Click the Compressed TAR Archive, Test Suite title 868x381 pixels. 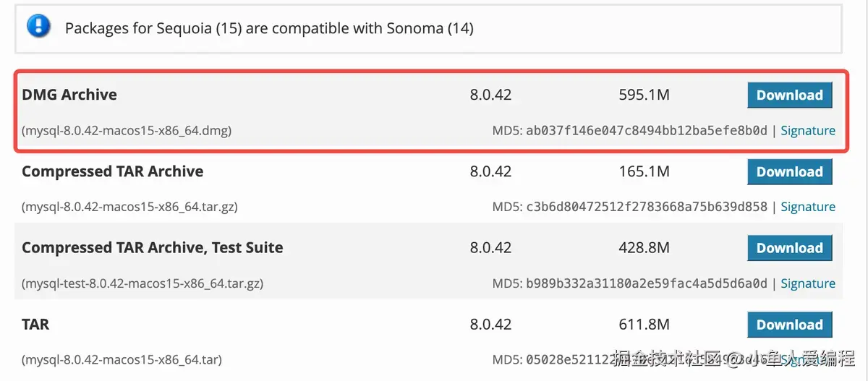[152, 248]
